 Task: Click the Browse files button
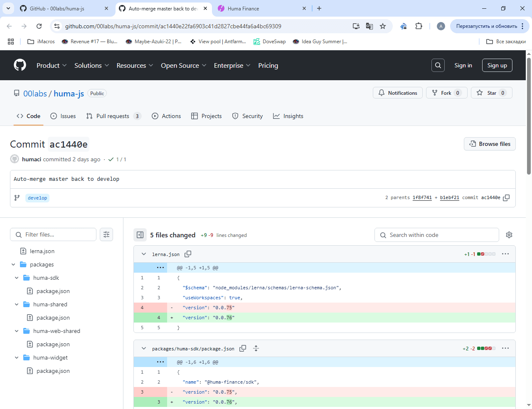pos(490,144)
